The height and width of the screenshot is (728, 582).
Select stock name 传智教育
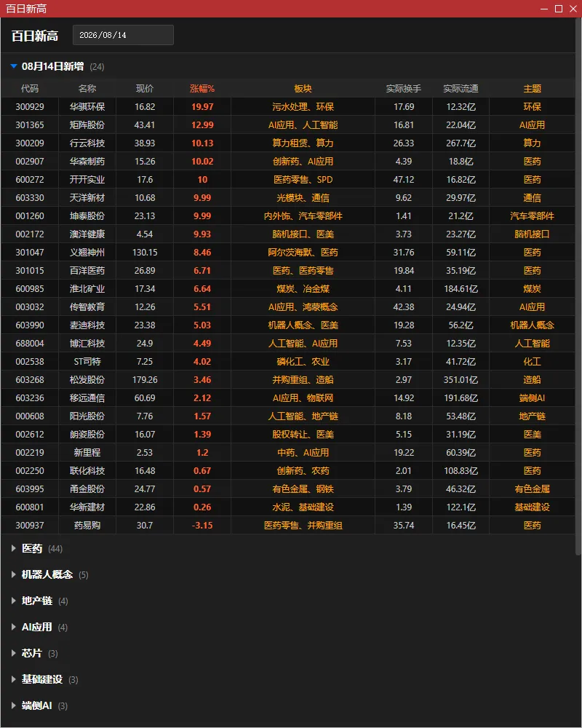coord(87,307)
